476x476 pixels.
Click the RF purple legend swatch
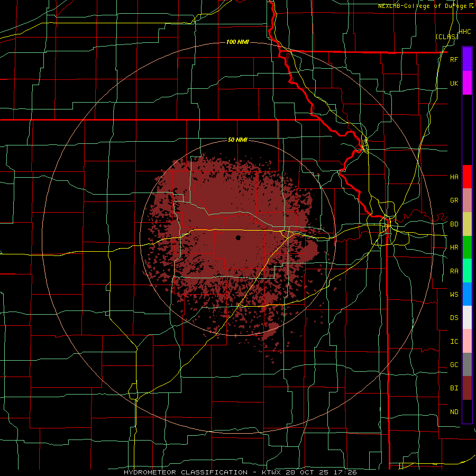467,59
